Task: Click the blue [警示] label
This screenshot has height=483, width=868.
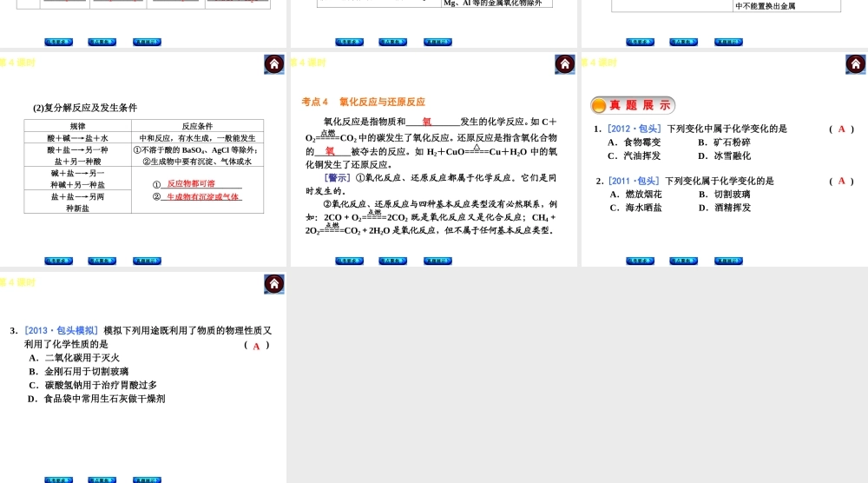Action: click(337, 178)
